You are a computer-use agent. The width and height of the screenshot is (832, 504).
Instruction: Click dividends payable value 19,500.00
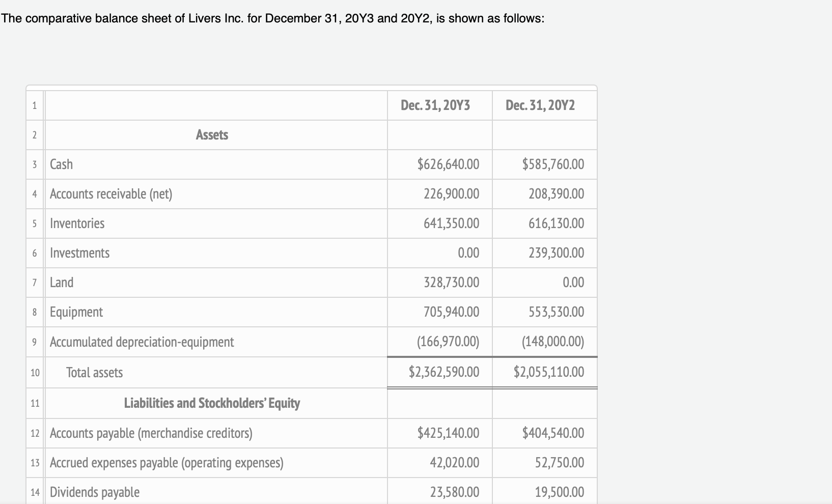point(560,492)
